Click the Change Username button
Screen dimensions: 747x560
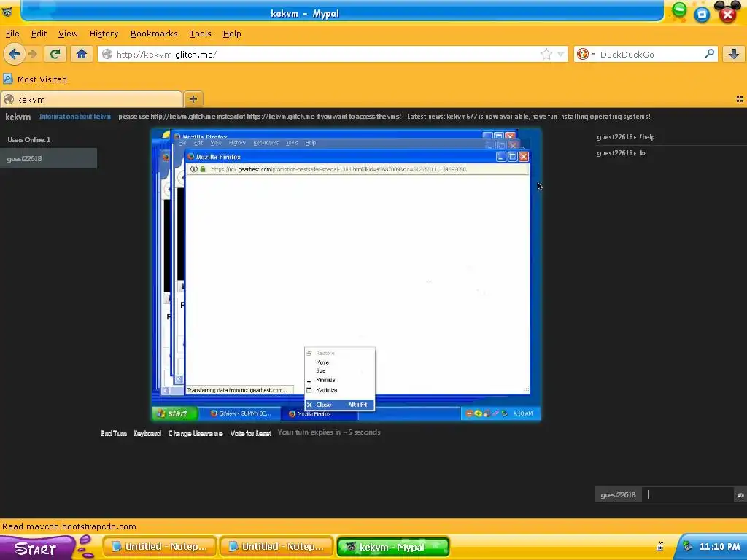pyautogui.click(x=196, y=433)
